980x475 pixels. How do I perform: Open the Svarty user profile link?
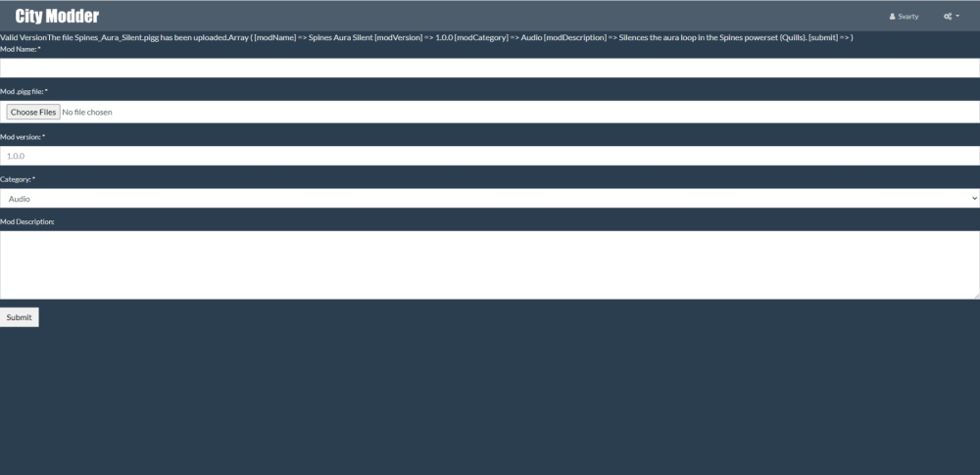coord(904,17)
